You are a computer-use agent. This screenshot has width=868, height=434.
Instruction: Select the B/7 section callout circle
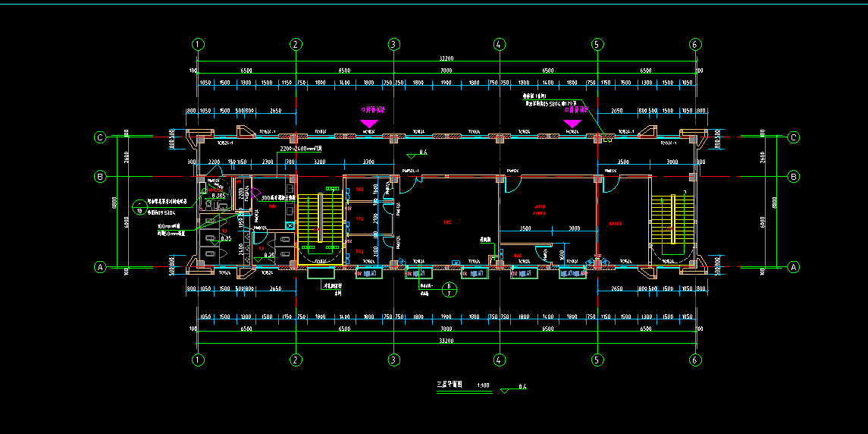[x=448, y=288]
